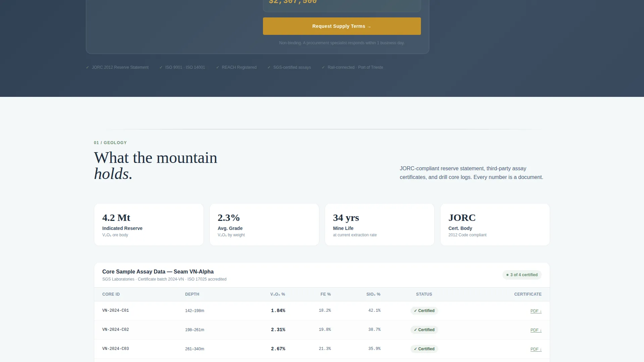Click the 35.9% SiO₂ value

pos(374,349)
